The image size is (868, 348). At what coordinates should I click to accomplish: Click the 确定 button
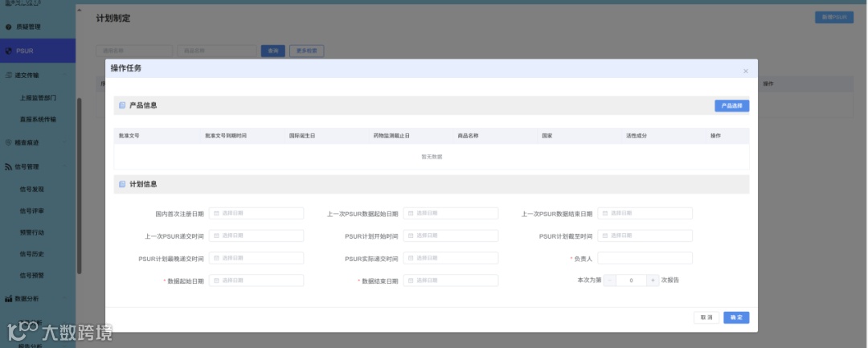(736, 317)
